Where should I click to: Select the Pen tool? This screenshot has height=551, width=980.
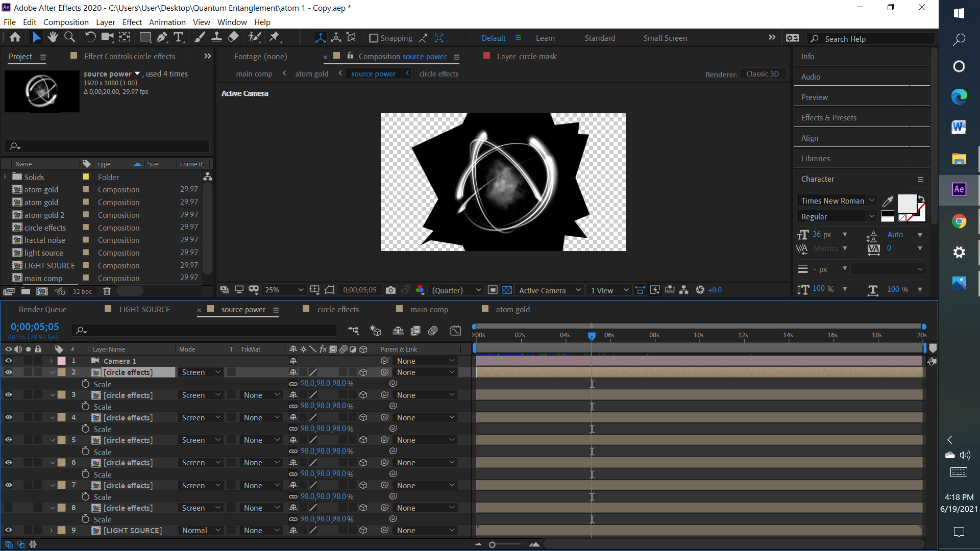[x=162, y=37]
